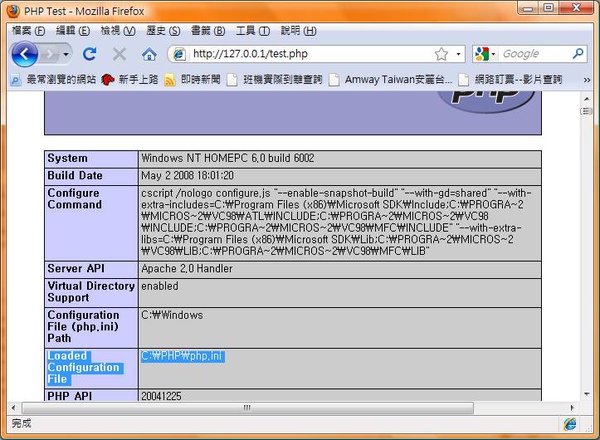The width and height of the screenshot is (600, 440).
Task: Open the 工具 (T) menu
Action: point(253,31)
